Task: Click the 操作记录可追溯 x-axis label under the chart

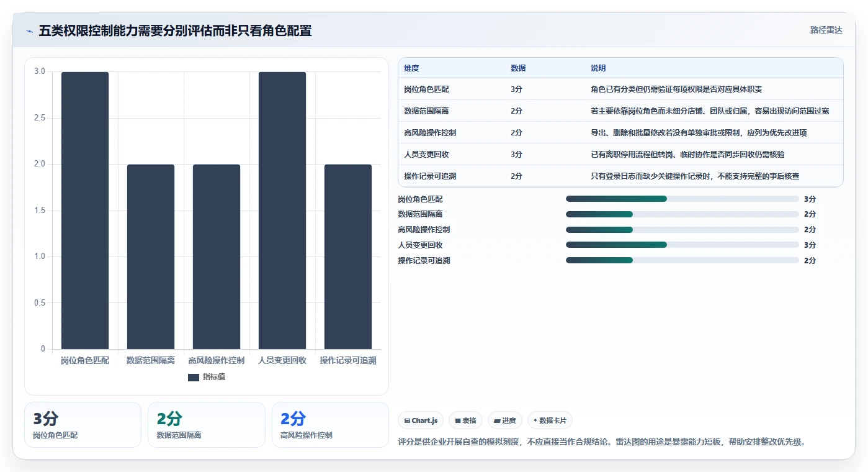Action: click(x=348, y=360)
